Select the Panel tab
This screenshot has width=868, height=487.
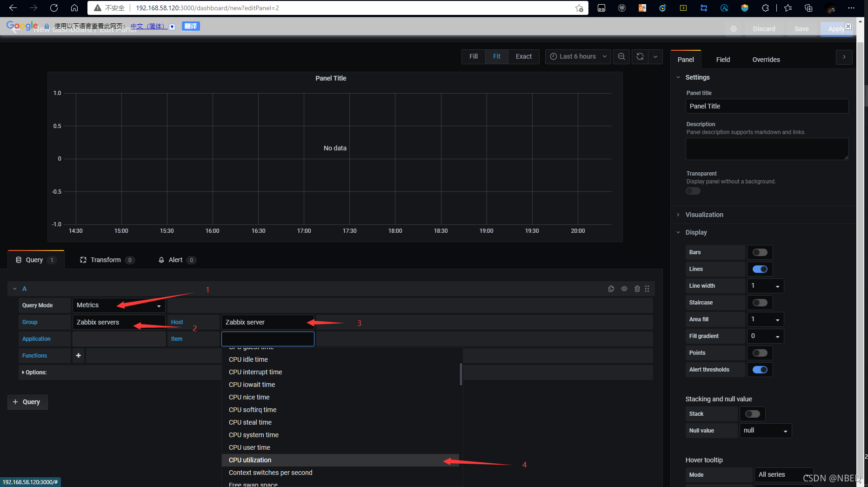686,60
